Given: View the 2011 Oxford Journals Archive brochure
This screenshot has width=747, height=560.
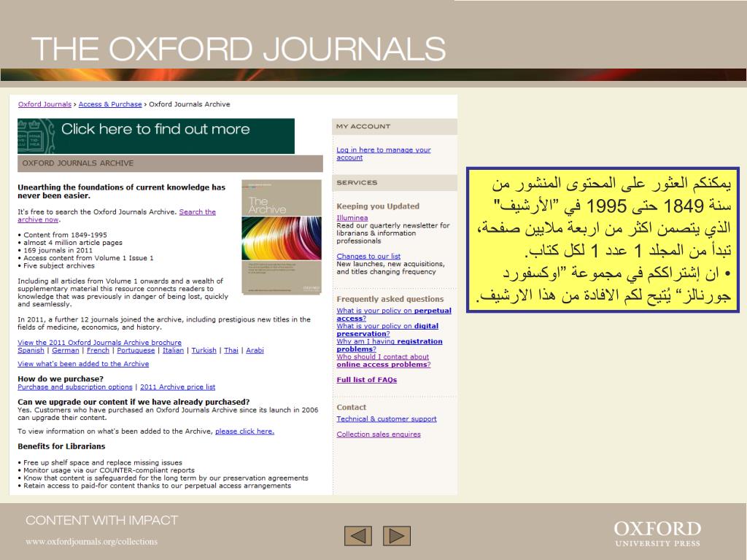Looking at the screenshot, I should click(x=99, y=343).
